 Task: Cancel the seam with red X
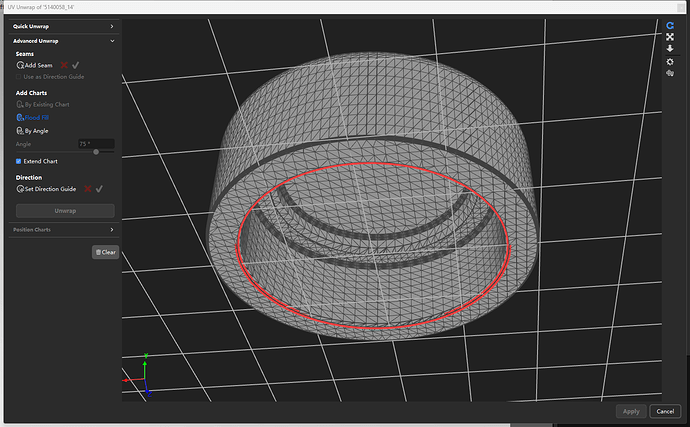64,65
